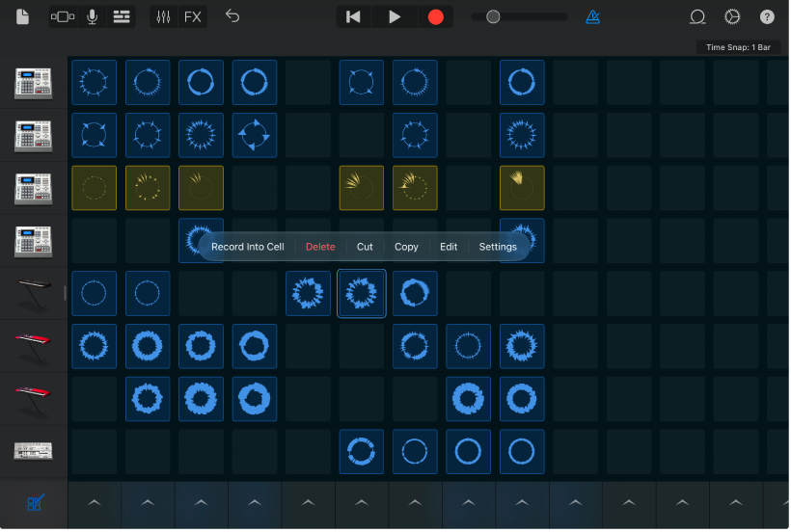The height and width of the screenshot is (532, 791).
Task: Trigger second column with its arrow
Action: click(x=148, y=502)
